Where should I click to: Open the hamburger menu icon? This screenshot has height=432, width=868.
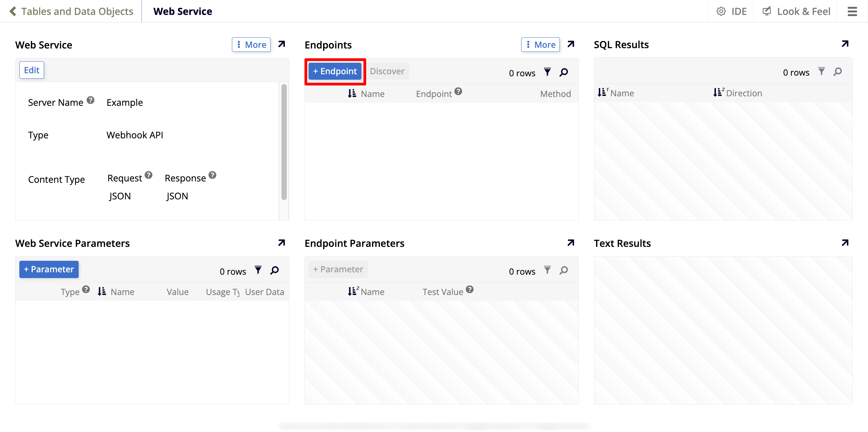tap(852, 12)
